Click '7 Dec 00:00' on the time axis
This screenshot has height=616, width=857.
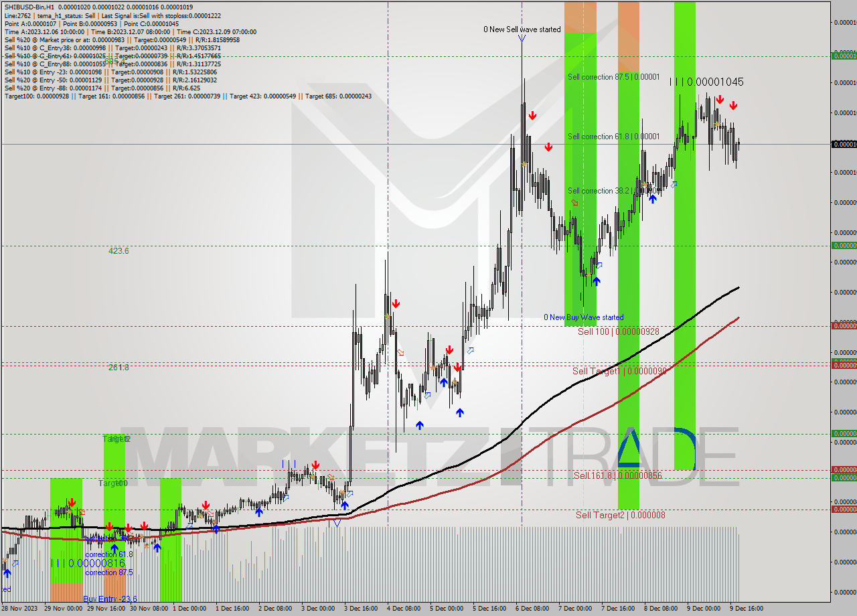(574, 609)
